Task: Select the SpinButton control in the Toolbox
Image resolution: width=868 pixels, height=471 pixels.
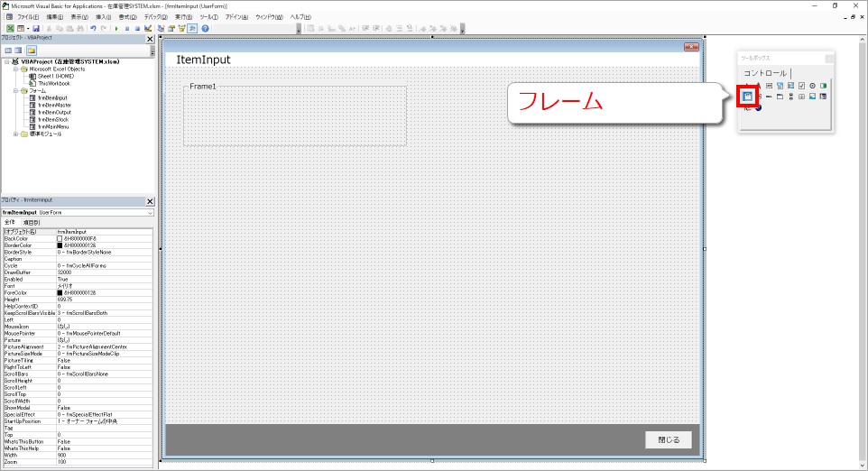Action: point(801,97)
